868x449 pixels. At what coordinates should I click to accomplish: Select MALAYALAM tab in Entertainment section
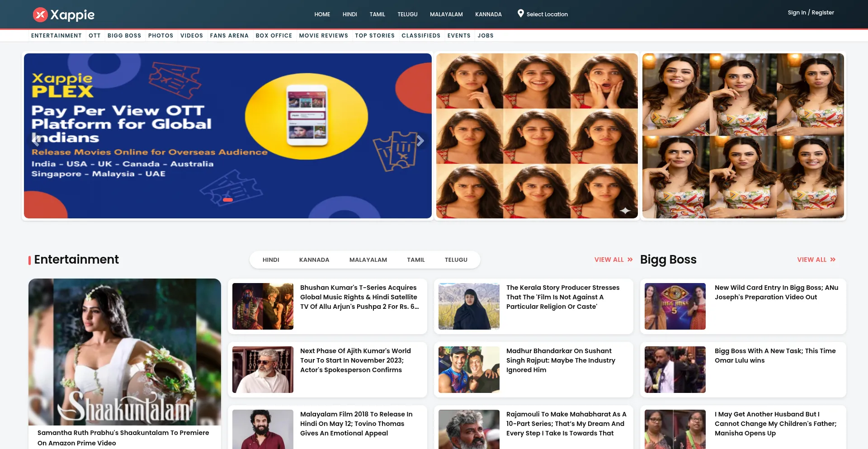coord(368,260)
